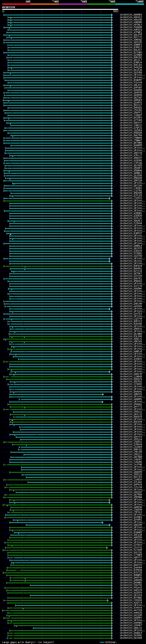The width and height of the screenshot is (146, 644).
Task: Select hit UniRef100_B8P3I3
Action: (131, 321)
